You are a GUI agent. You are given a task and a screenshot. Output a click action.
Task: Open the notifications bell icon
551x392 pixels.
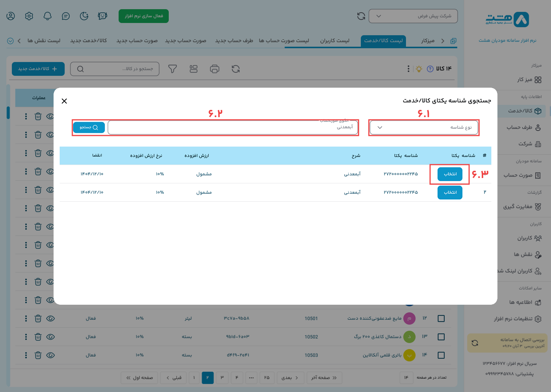(47, 16)
